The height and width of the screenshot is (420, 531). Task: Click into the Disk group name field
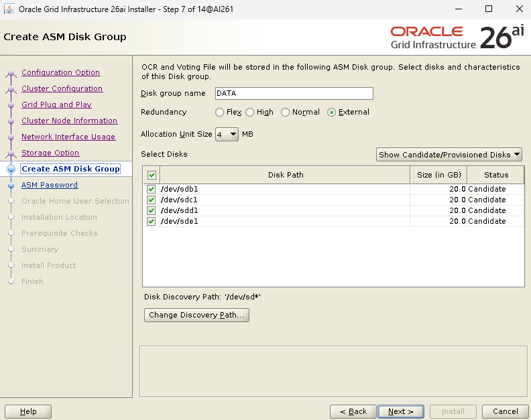(x=293, y=94)
